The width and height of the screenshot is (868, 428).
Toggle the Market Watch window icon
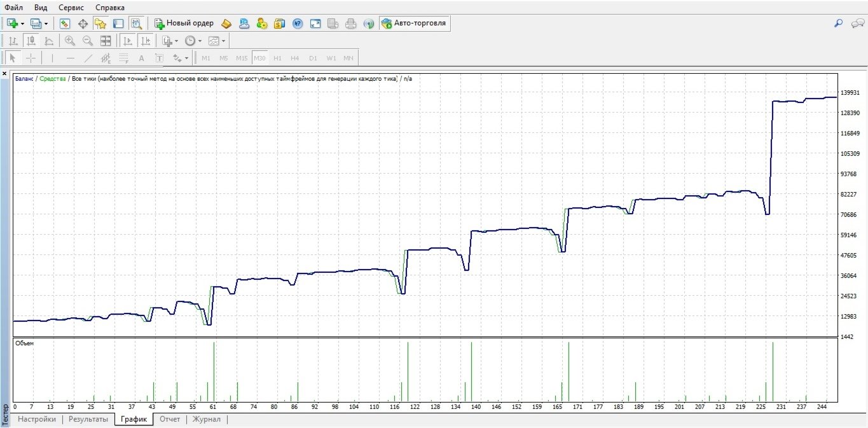[65, 24]
